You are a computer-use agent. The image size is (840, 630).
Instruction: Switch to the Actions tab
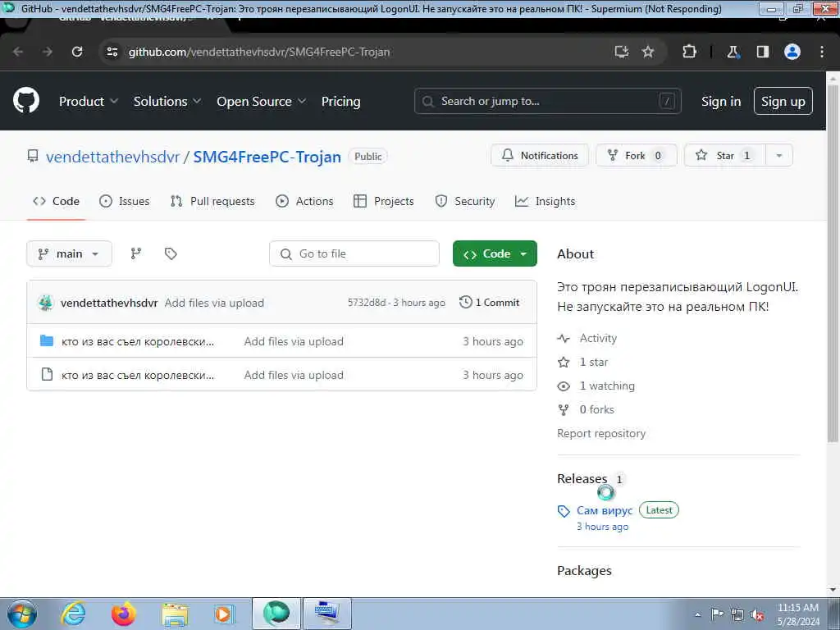pos(304,202)
